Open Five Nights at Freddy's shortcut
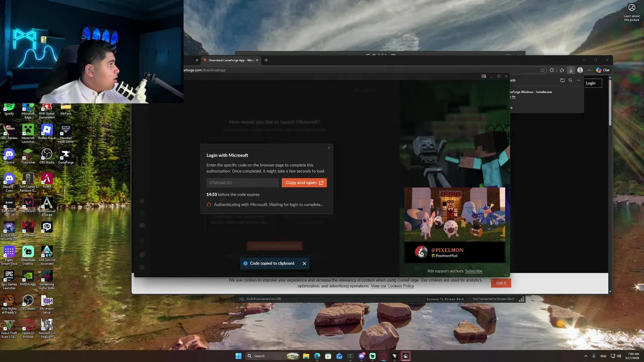Viewport: 644px width, 362px height. tap(9, 304)
